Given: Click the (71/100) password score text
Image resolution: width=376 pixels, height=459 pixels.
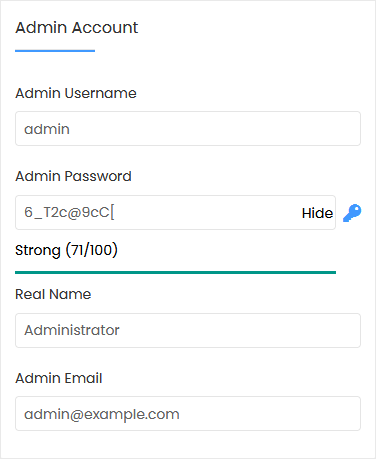Looking at the screenshot, I should click(x=92, y=250).
